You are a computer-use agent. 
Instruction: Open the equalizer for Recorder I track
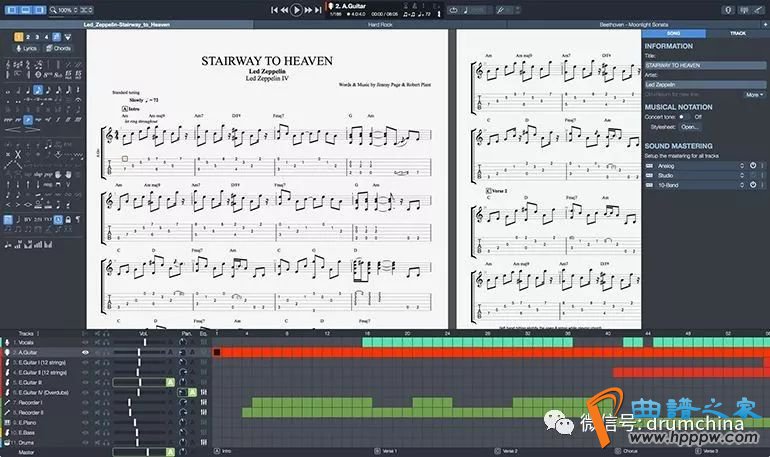point(205,401)
